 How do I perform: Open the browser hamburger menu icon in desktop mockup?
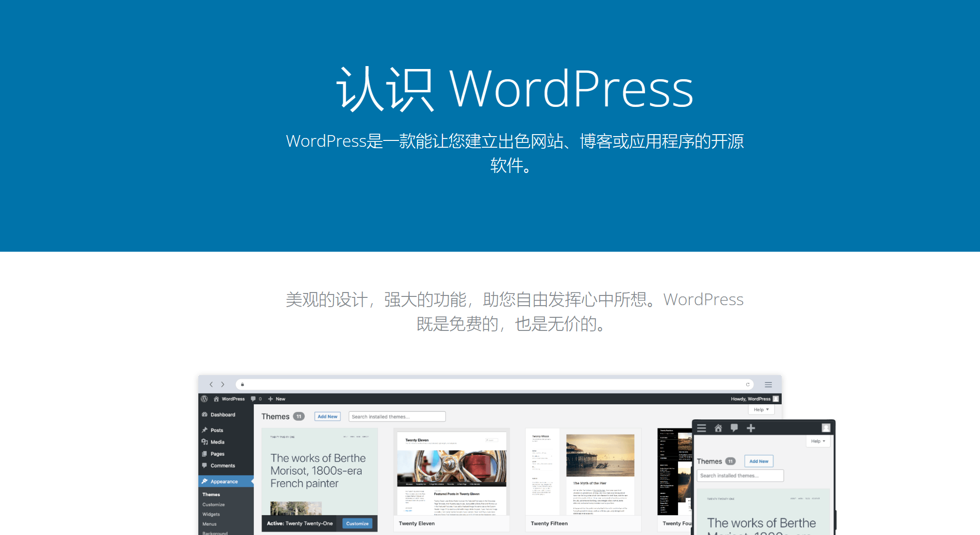pos(769,384)
